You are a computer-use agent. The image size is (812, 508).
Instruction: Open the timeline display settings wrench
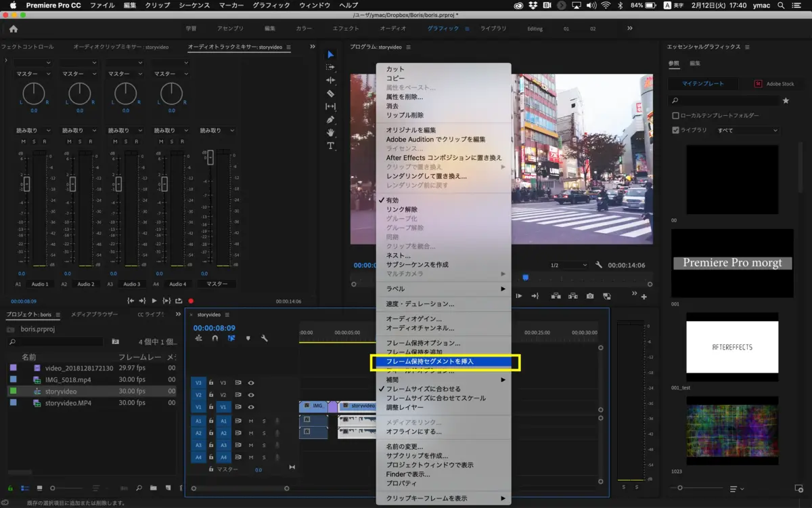[x=265, y=339]
